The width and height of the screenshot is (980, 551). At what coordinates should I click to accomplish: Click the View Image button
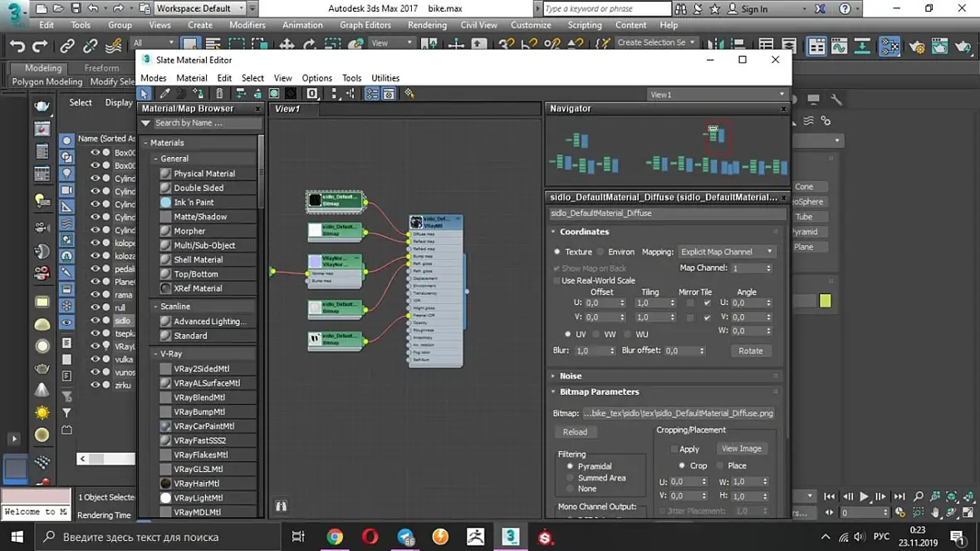coord(741,449)
